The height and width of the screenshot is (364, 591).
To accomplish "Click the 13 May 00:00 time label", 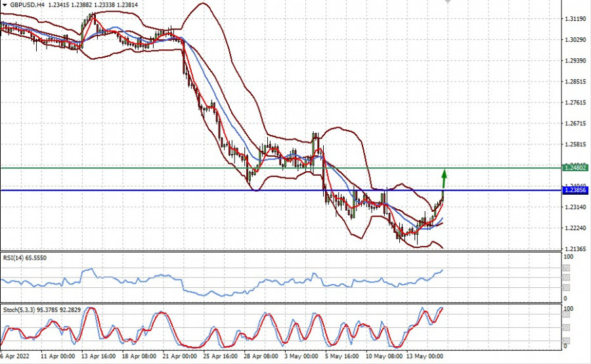I will click(425, 356).
